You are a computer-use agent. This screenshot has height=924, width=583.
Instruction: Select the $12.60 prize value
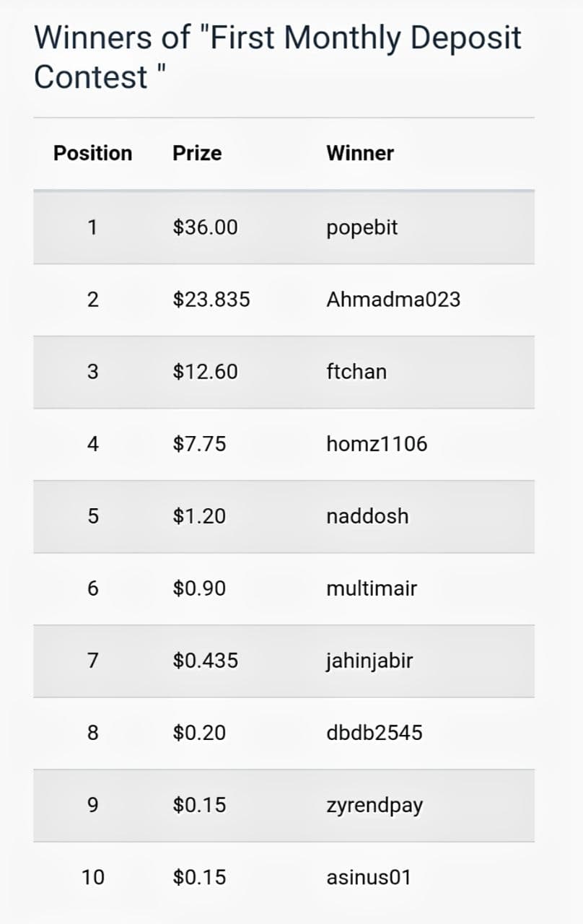[x=205, y=372]
